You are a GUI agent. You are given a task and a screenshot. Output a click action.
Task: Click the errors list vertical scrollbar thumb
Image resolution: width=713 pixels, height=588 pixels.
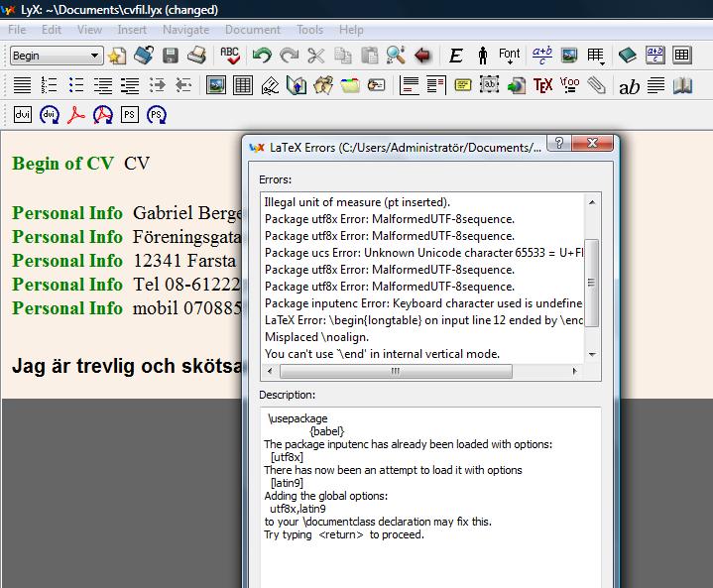(x=591, y=283)
